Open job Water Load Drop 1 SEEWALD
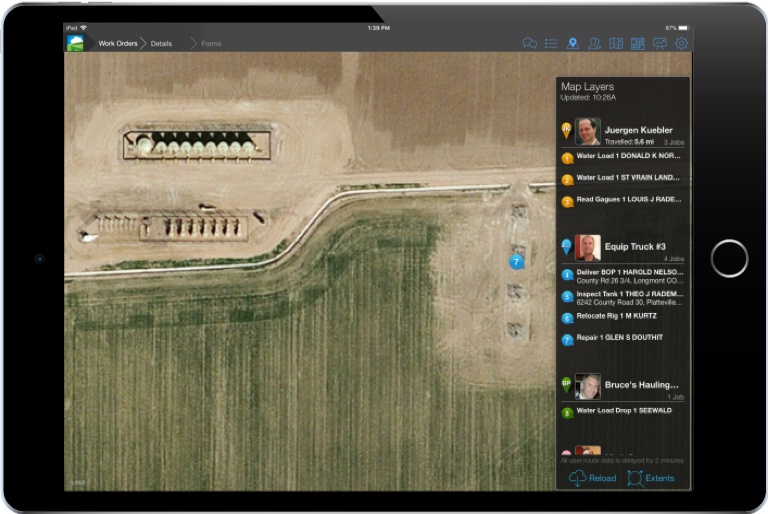 click(624, 411)
